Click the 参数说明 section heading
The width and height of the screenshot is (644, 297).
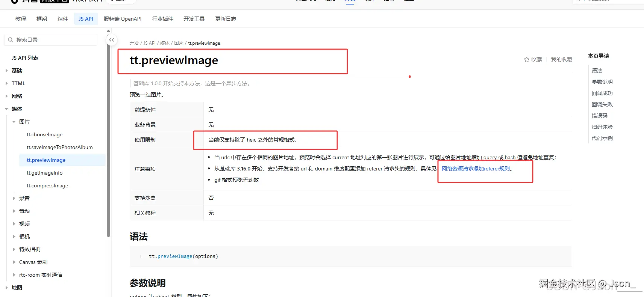[147, 283]
